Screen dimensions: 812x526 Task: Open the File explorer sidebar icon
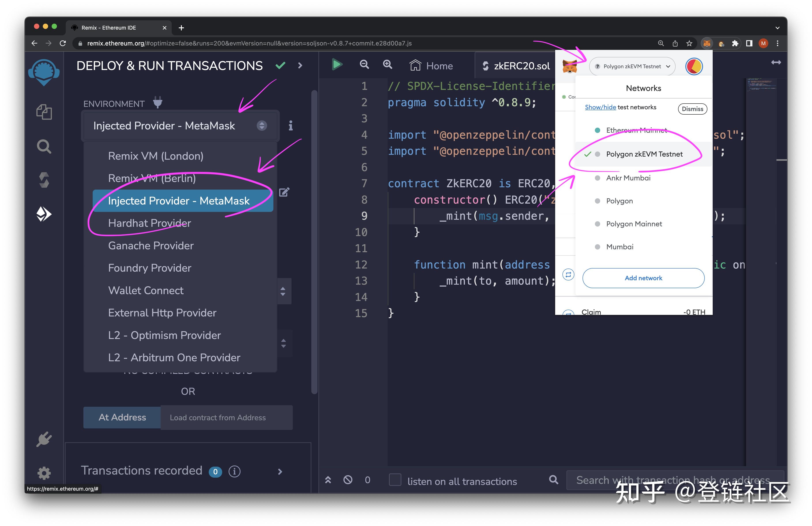tap(44, 112)
